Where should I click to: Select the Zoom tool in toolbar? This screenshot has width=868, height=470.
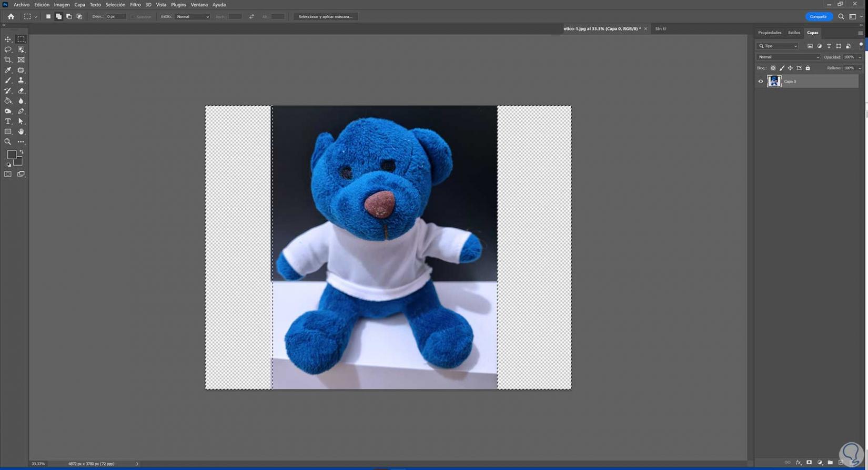(x=8, y=142)
